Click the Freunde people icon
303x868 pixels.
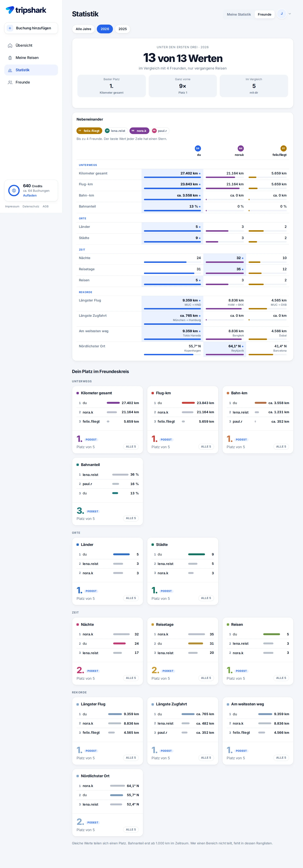point(10,82)
